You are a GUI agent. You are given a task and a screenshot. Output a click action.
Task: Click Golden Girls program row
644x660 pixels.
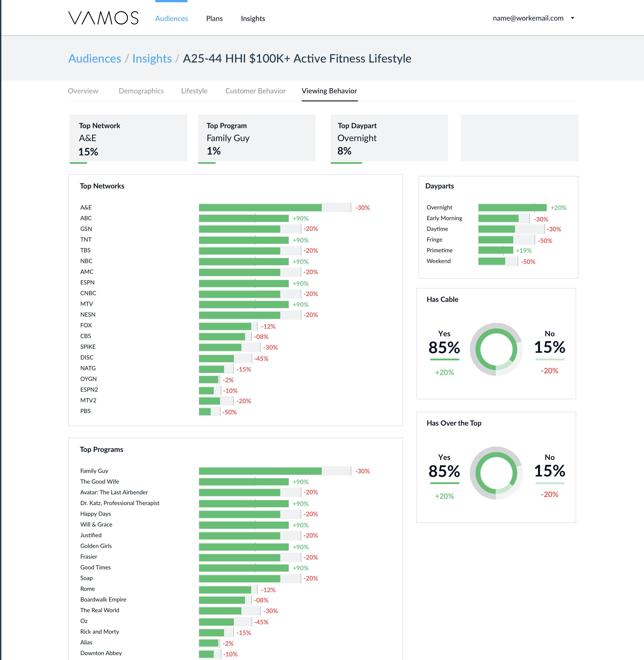(x=96, y=546)
